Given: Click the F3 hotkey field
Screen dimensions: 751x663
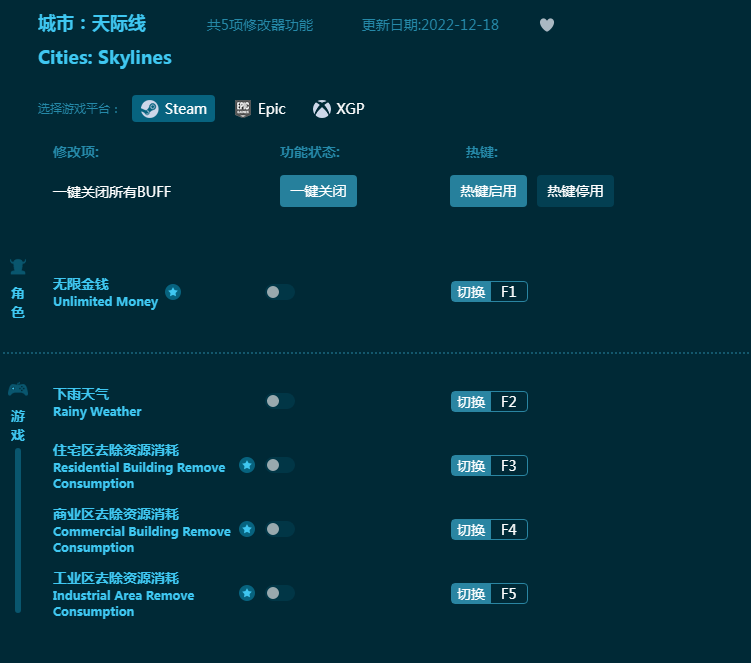Looking at the screenshot, I should [x=509, y=466].
